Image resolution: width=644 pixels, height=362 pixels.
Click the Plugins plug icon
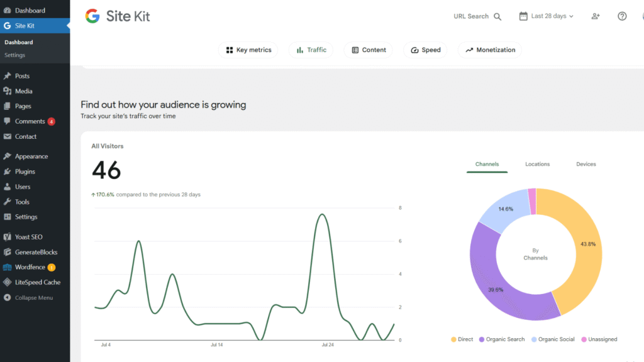tap(7, 172)
